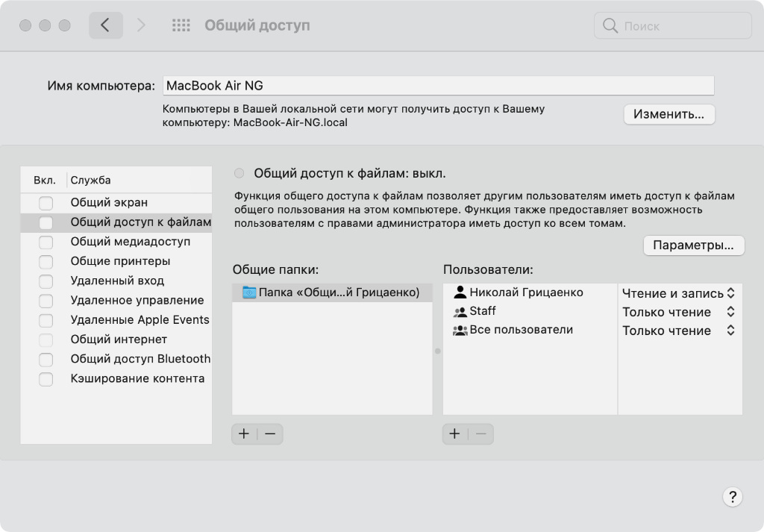Select Общий медиадоступ service in list

130,242
